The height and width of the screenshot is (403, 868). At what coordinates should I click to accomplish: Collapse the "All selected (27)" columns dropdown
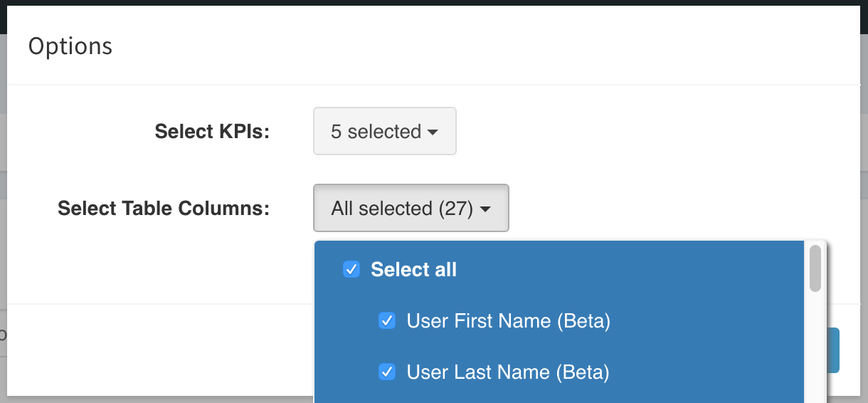click(x=411, y=208)
